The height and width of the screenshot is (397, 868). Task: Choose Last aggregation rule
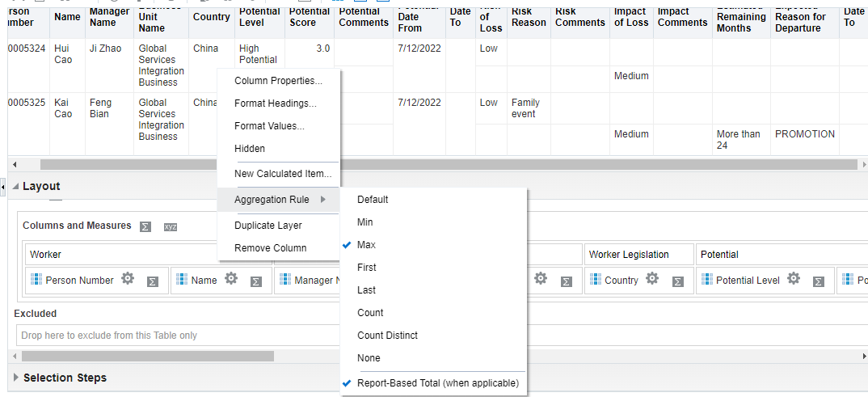point(433,290)
